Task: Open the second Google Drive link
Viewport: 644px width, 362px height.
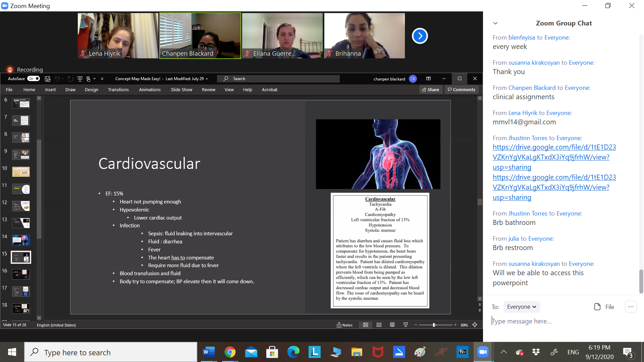Action: [554, 187]
